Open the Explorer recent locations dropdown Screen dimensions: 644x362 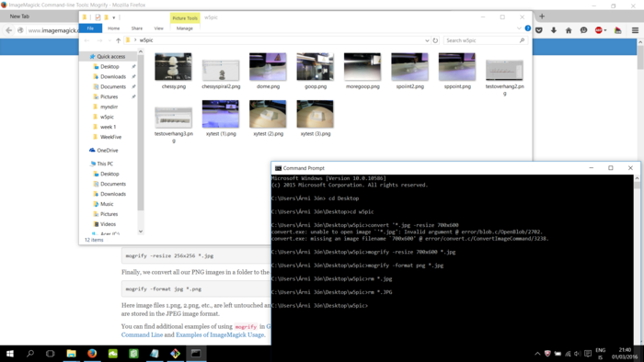click(x=109, y=40)
